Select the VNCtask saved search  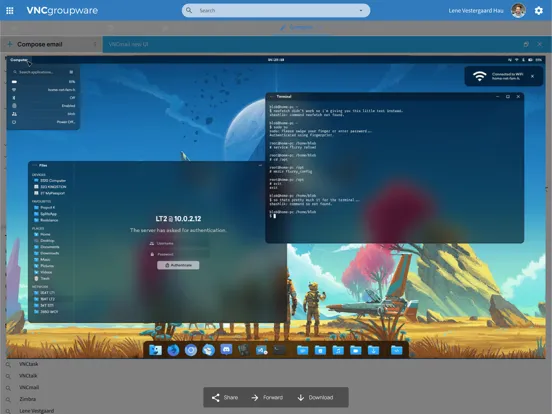point(29,364)
